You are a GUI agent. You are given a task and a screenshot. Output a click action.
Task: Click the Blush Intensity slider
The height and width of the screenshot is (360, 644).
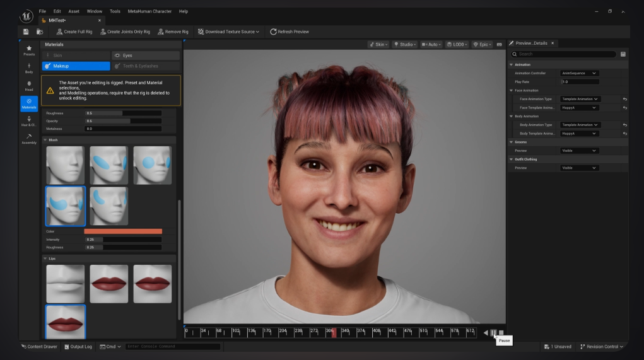123,240
